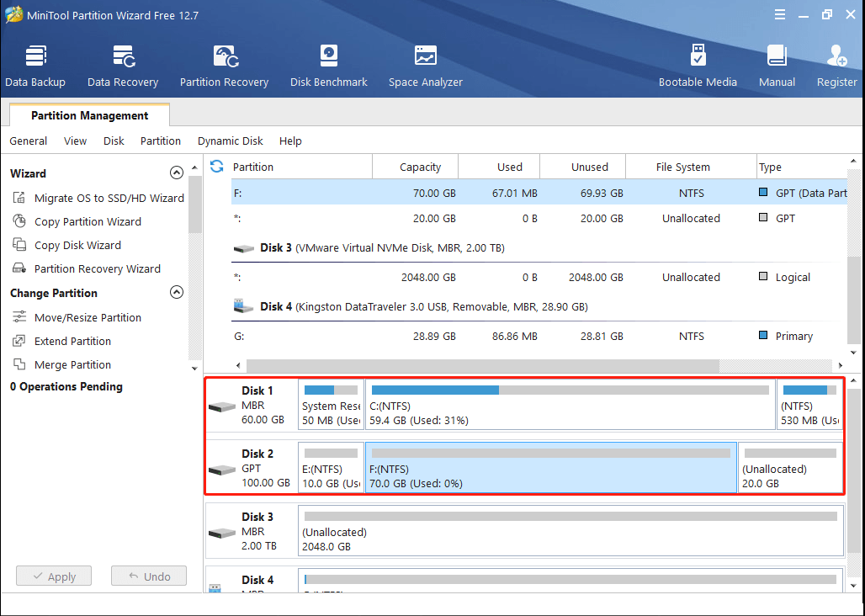Click the disk map scroll down arrow
Screen dimensions: 865x616
click(853, 586)
